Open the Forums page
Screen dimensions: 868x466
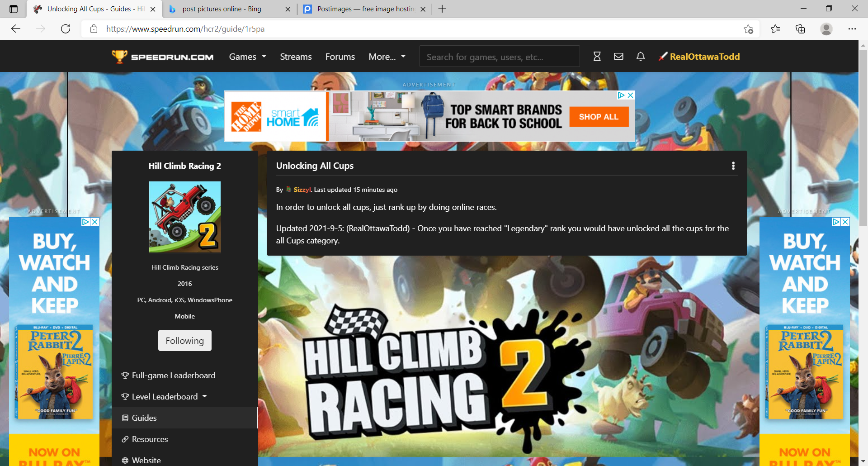pyautogui.click(x=340, y=57)
